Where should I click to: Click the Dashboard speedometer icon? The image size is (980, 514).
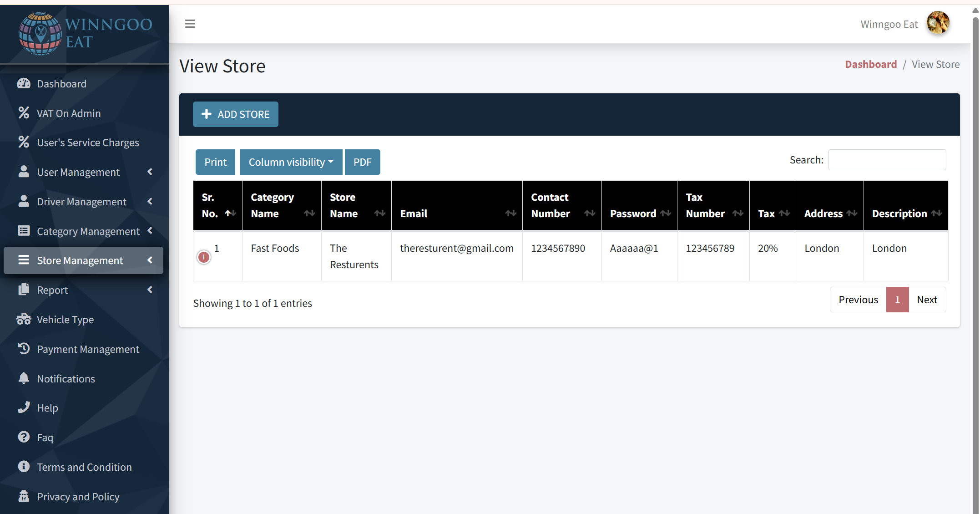tap(24, 83)
